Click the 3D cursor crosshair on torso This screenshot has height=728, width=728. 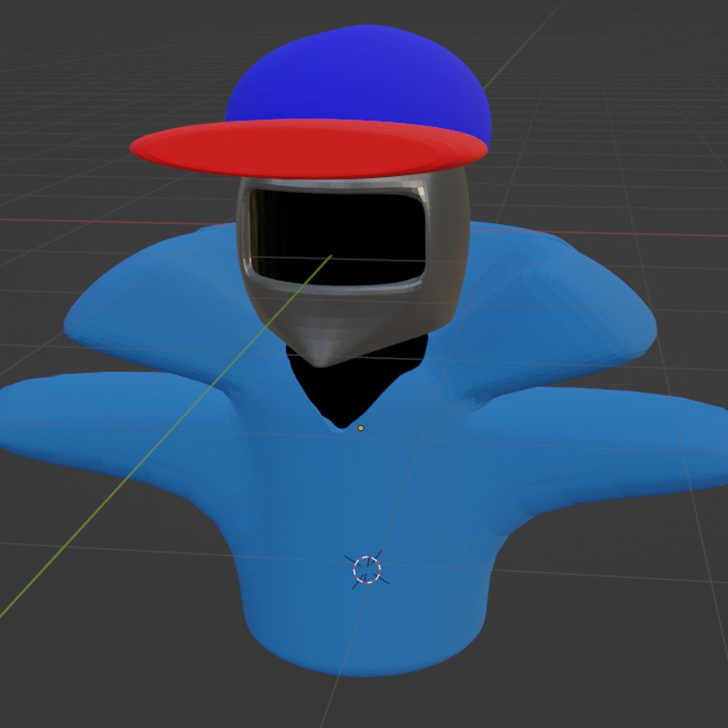click(367, 570)
